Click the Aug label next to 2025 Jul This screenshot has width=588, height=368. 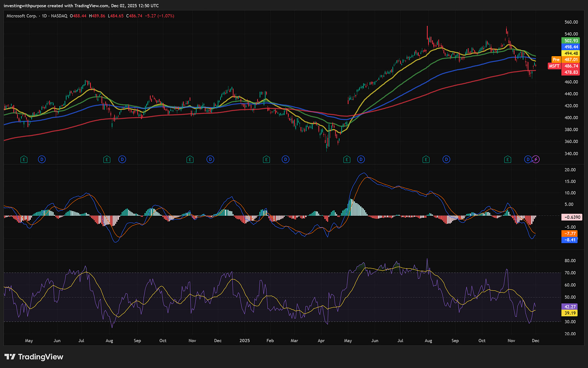[x=428, y=341]
